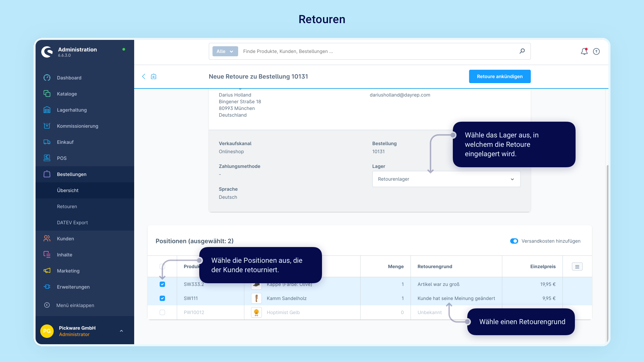The image size is (644, 362).
Task: Click the Lagerhaltung warehouse icon
Action: click(x=47, y=110)
